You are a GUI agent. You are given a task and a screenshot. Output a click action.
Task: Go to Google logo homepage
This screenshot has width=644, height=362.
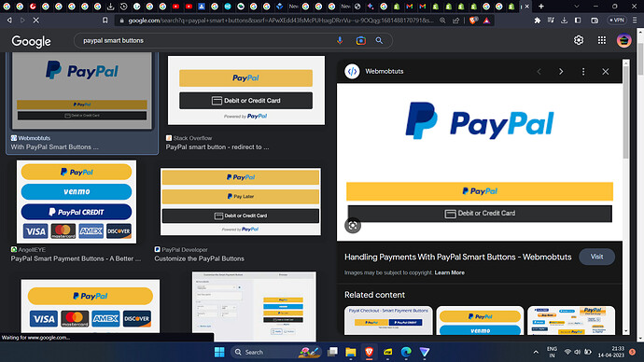[x=31, y=41]
